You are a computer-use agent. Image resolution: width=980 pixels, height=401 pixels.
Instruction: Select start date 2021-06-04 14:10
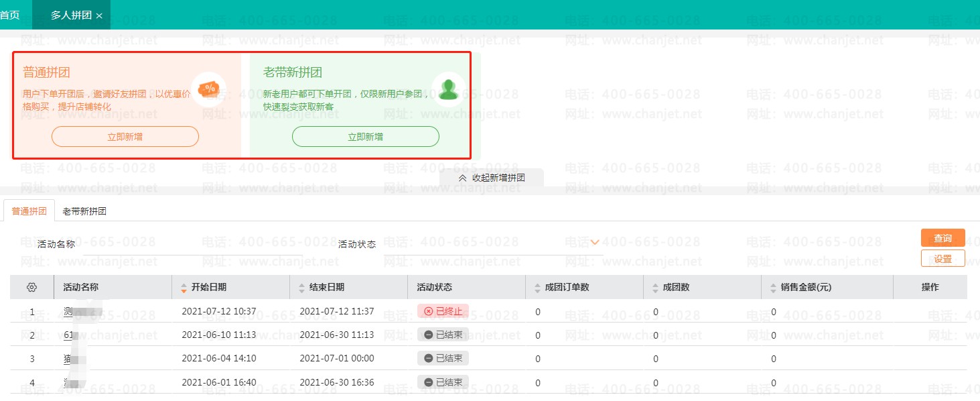click(219, 358)
